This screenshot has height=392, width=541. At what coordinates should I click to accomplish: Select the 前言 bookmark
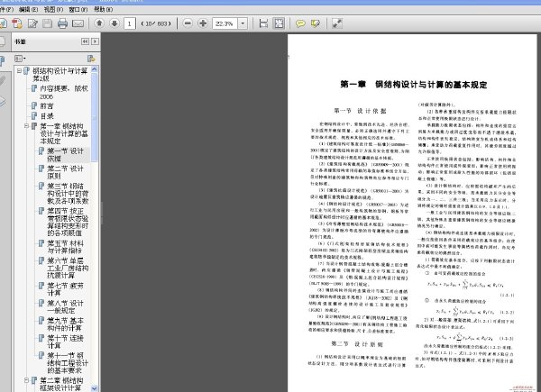(47, 105)
